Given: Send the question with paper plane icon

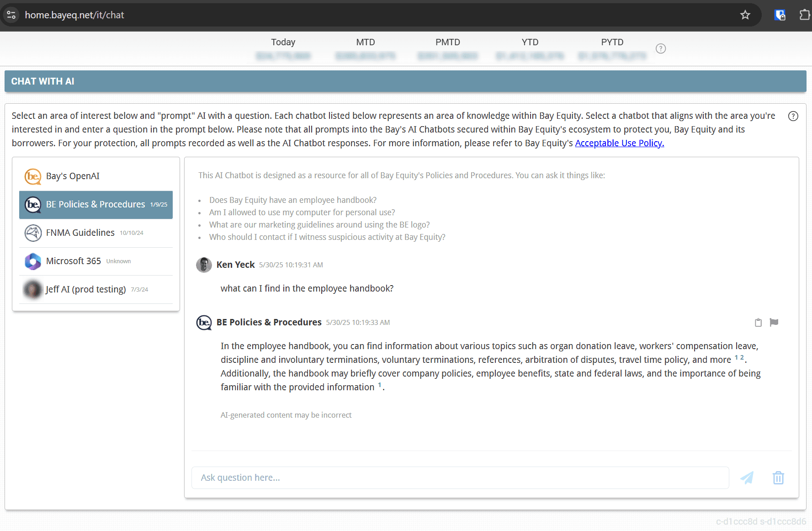Looking at the screenshot, I should (x=747, y=478).
